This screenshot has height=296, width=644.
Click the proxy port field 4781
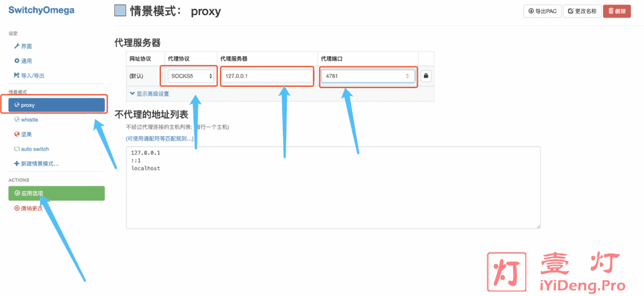(367, 76)
